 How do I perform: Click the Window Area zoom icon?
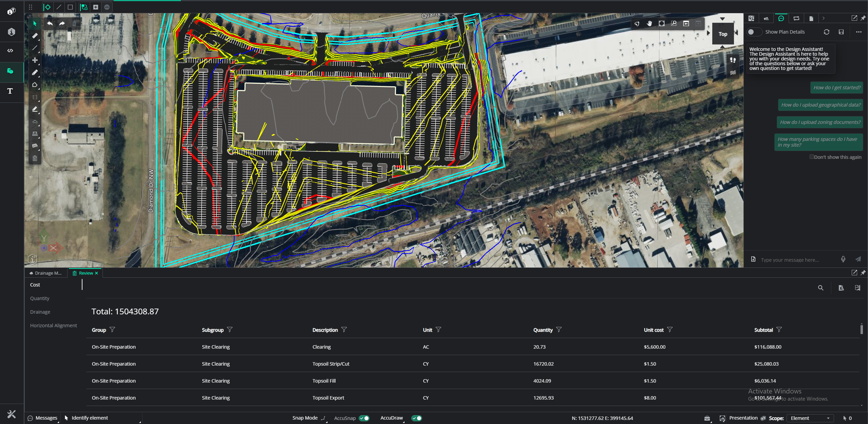674,23
